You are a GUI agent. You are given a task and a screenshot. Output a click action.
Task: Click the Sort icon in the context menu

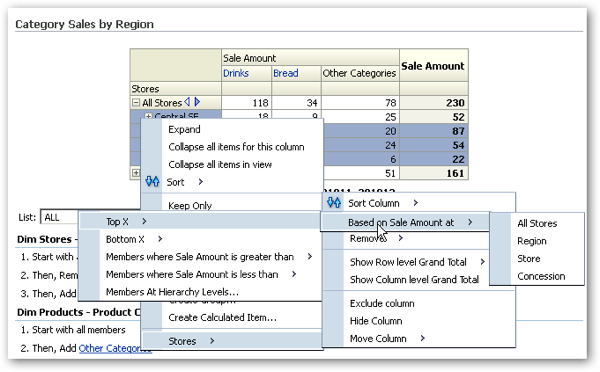[152, 182]
